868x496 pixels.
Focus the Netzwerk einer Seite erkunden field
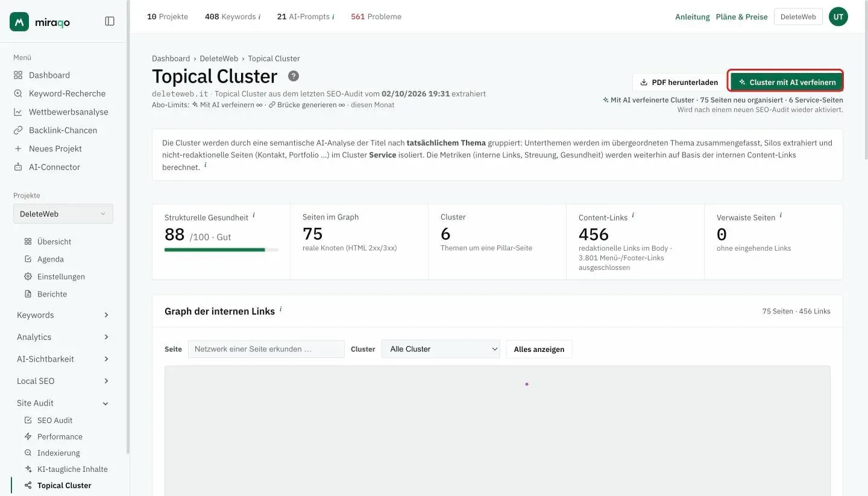tap(266, 349)
